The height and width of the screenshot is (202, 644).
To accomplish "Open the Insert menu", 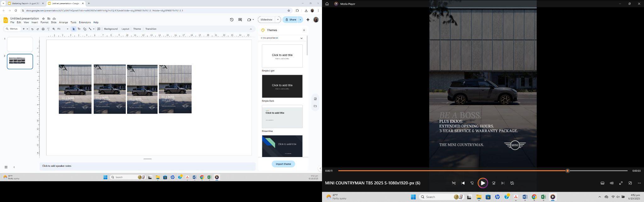I will pyautogui.click(x=35, y=23).
